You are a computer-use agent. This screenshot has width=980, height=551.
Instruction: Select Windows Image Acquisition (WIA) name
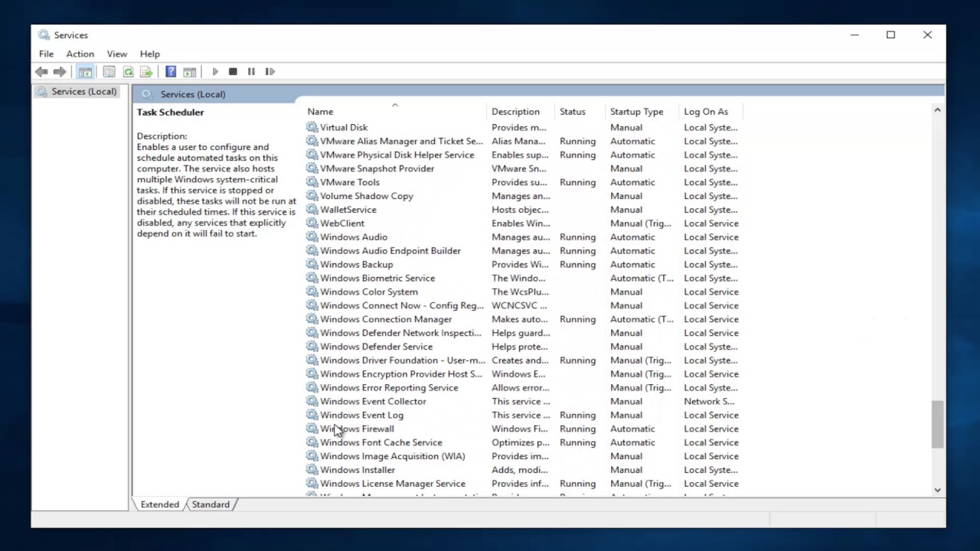click(x=392, y=456)
